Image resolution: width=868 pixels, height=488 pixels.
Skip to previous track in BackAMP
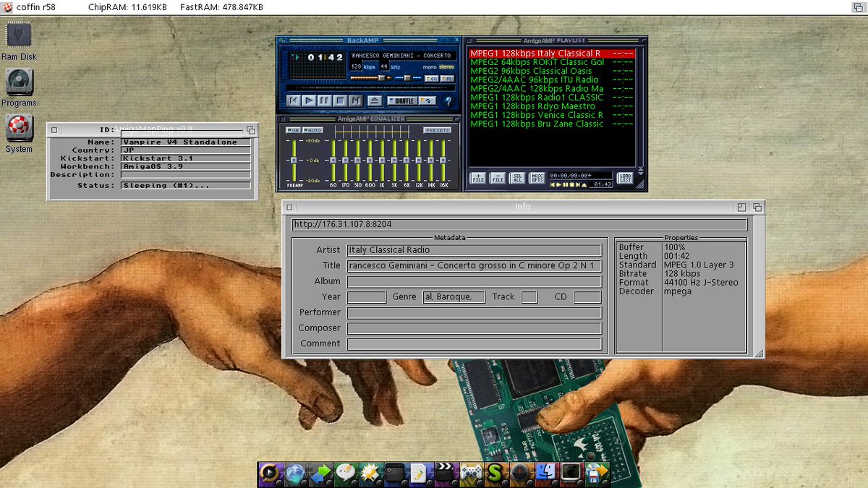pos(293,100)
